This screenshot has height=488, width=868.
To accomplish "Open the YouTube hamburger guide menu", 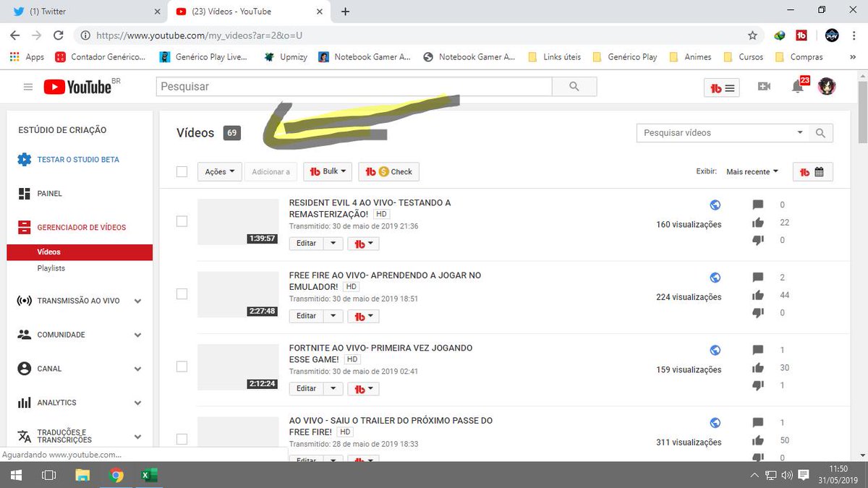I will pyautogui.click(x=28, y=87).
